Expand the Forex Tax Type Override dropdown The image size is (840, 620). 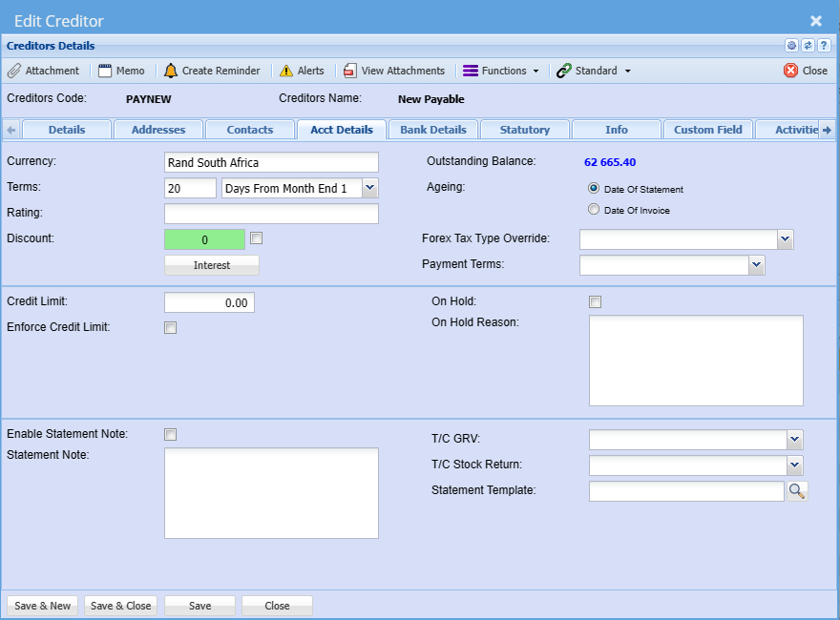point(785,239)
